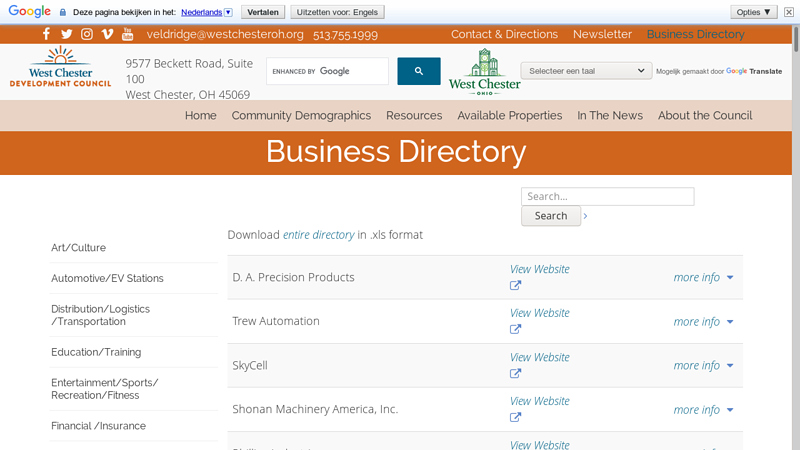Click external link icon for Shonan Machinery America
Image resolution: width=800 pixels, height=450 pixels.
[x=515, y=417]
